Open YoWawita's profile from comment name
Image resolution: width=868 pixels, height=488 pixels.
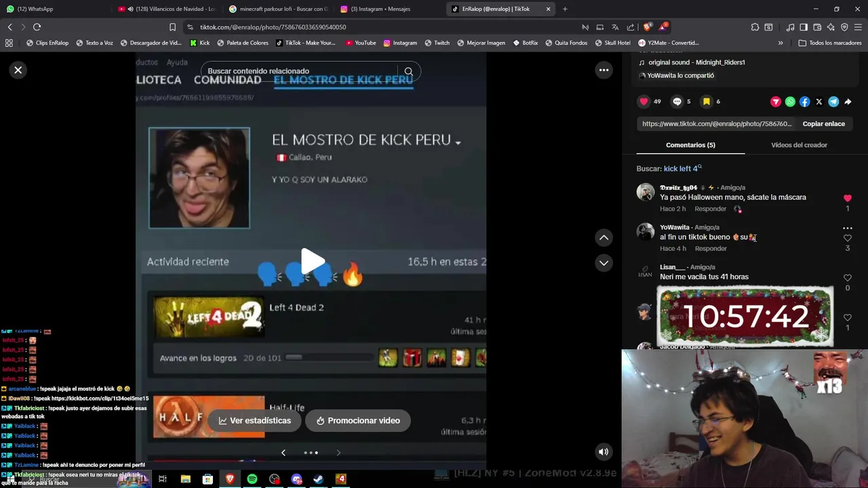tap(674, 228)
